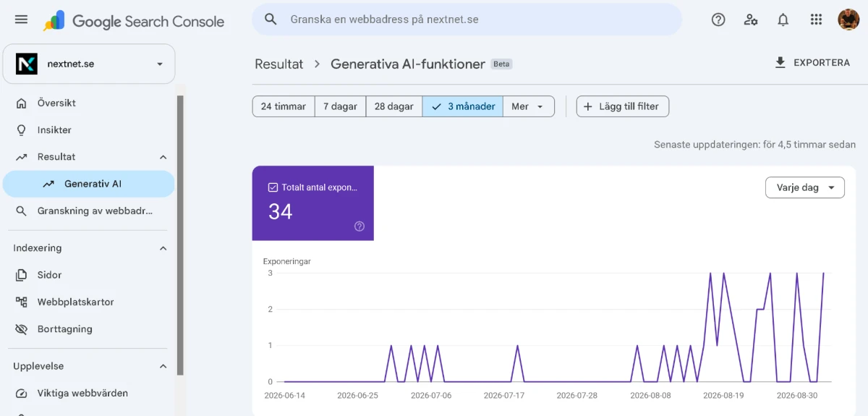Select the 7 dagar range
Image resolution: width=868 pixels, height=416 pixels.
pos(340,106)
